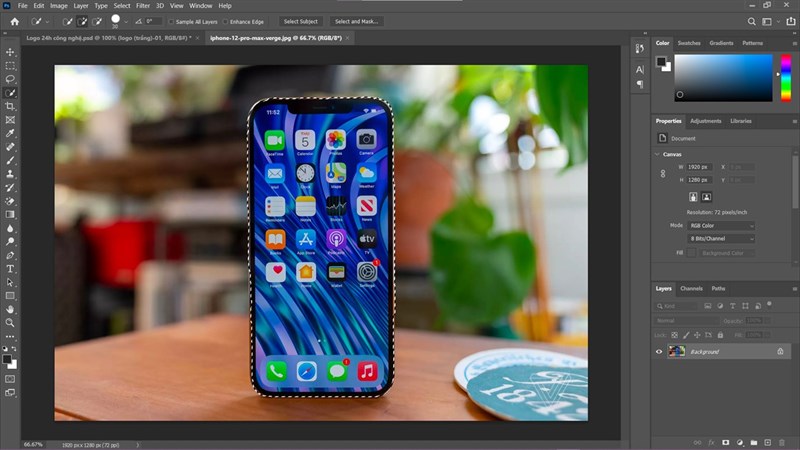Viewport: 800px width, 450px height.
Task: Select the Gradient tool
Action: pyautogui.click(x=10, y=214)
